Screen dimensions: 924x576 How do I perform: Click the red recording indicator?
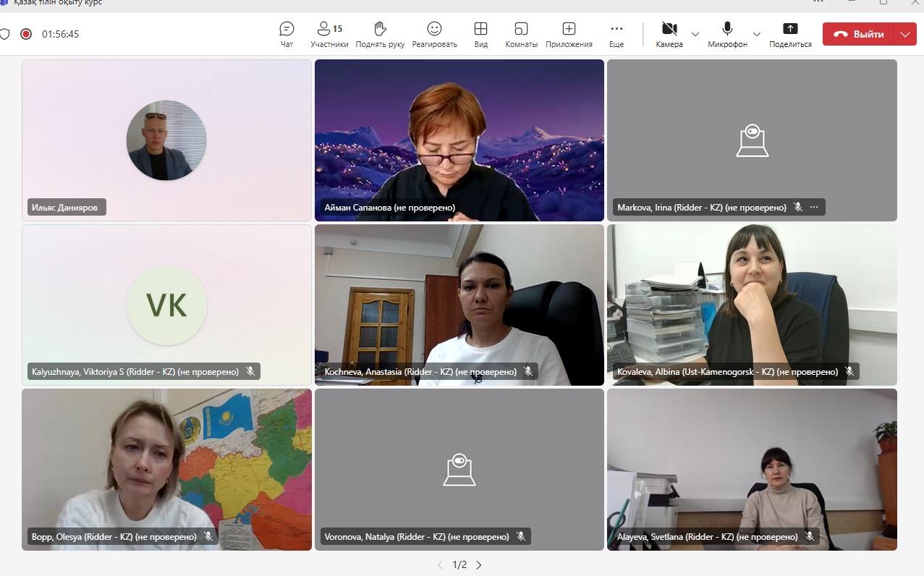click(26, 34)
